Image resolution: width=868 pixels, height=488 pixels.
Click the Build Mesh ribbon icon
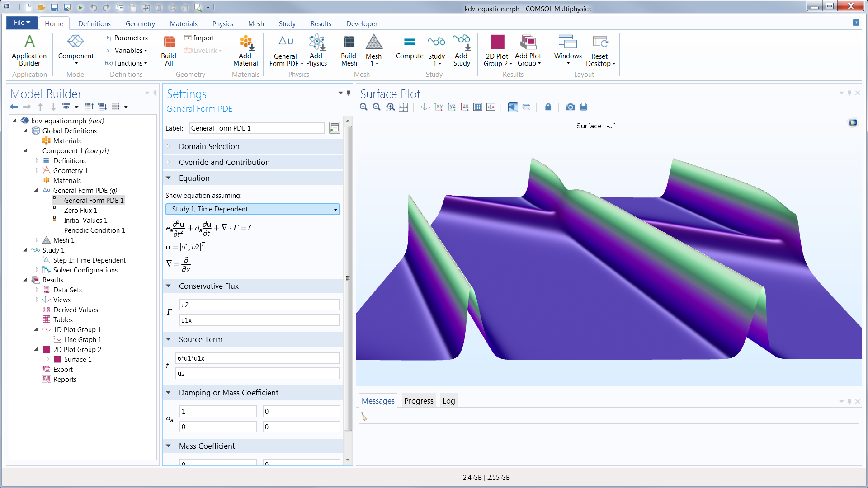(349, 50)
